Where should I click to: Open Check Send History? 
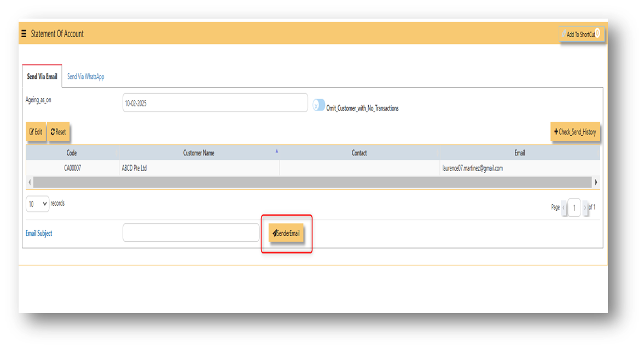coord(575,132)
